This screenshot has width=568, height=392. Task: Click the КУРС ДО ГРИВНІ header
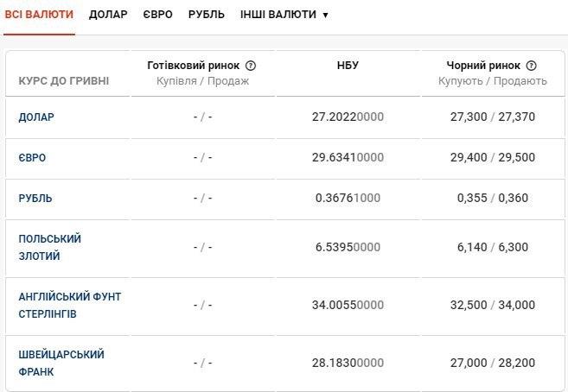point(63,81)
